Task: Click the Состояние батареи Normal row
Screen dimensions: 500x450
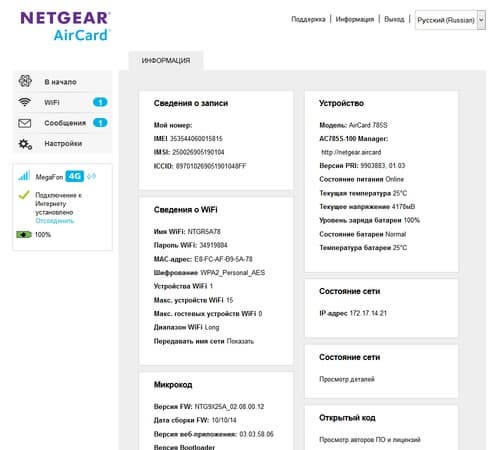Action: pyautogui.click(x=363, y=234)
